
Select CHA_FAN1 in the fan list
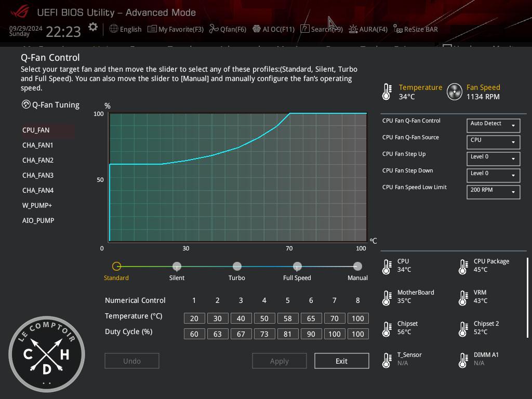click(x=38, y=145)
